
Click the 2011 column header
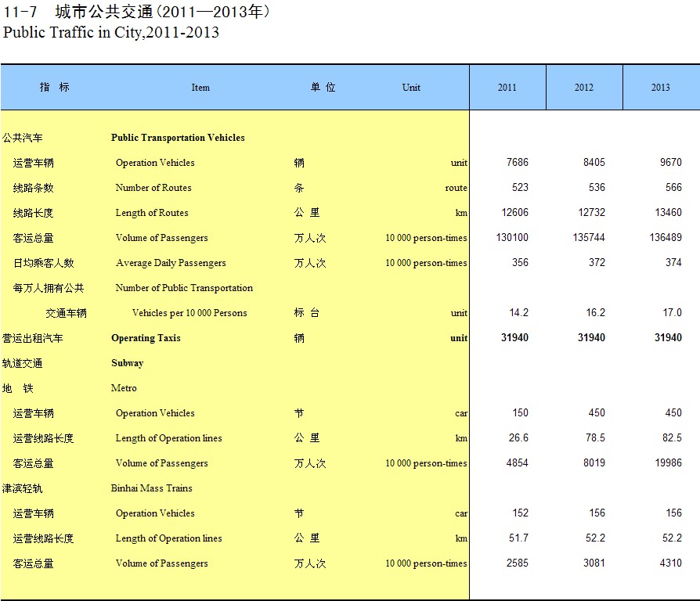[x=507, y=88]
